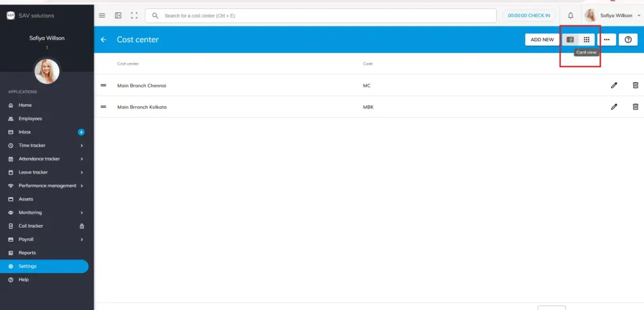644x310 pixels.
Task: Switch to list view layout
Action: point(570,40)
